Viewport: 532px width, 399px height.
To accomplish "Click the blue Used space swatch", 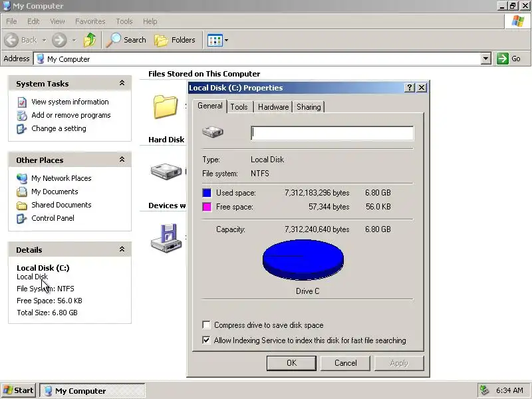I will tap(207, 193).
